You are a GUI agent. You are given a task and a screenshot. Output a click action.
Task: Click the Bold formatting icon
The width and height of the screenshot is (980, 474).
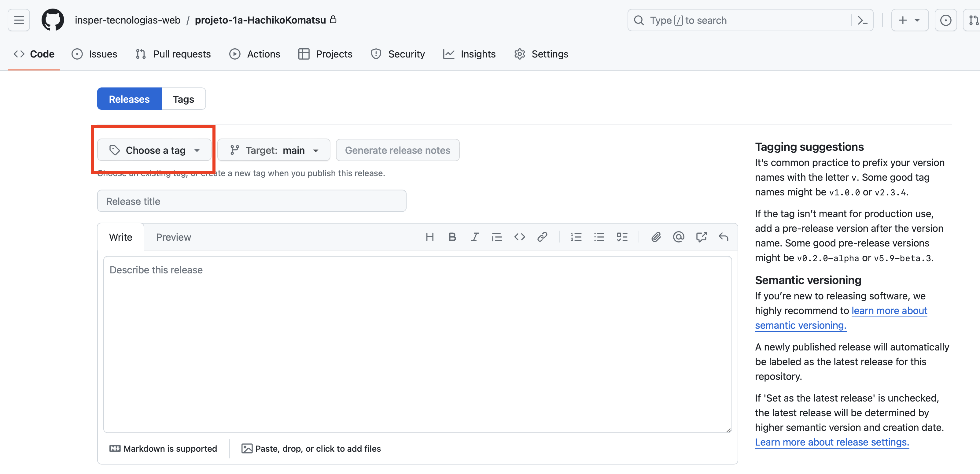[x=452, y=237]
